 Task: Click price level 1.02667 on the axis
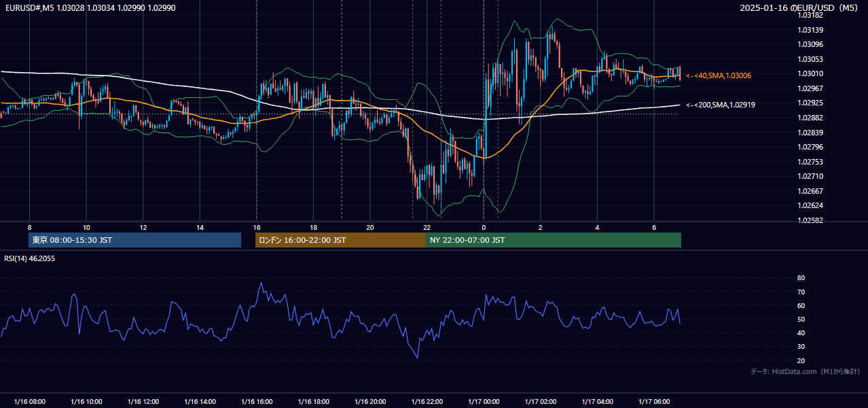click(810, 191)
